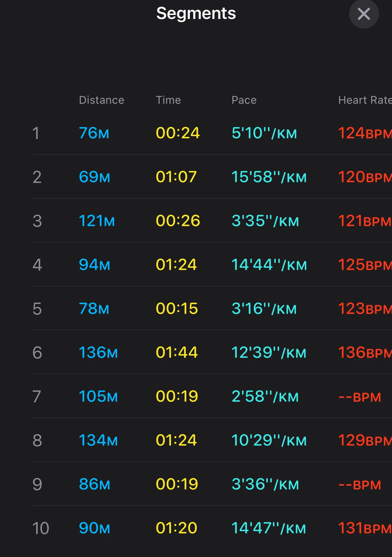Image resolution: width=392 pixels, height=557 pixels.
Task: Tap segment 4 heart rate 125BPM
Action: click(x=365, y=265)
